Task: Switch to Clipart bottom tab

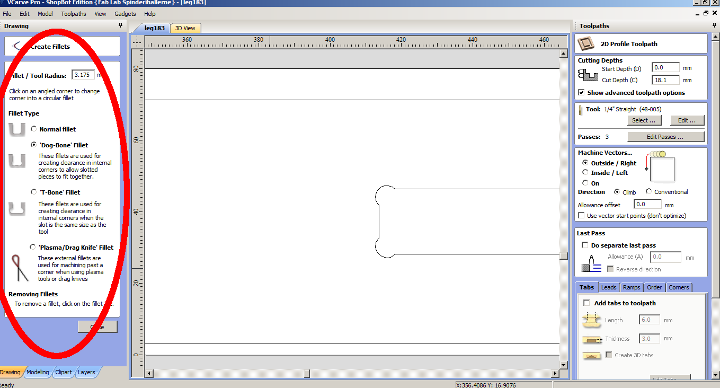Action: [64, 372]
